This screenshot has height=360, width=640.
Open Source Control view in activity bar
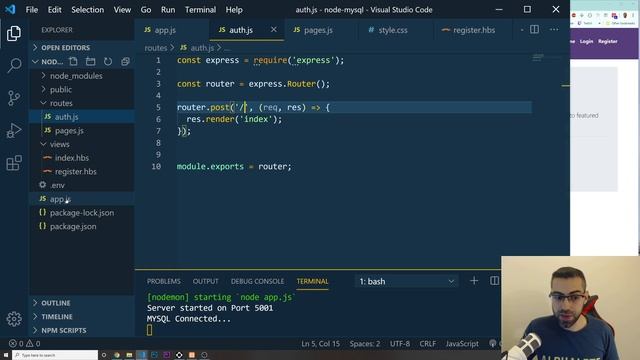(x=14, y=98)
